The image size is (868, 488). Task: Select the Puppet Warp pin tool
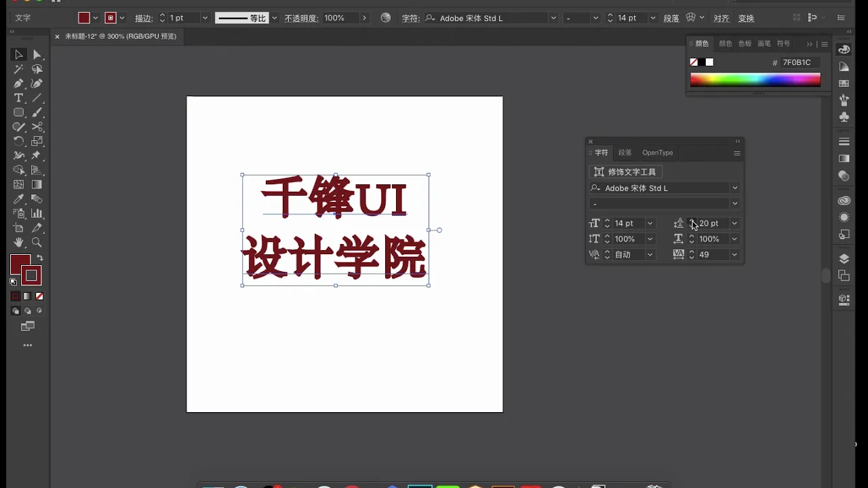(37, 156)
